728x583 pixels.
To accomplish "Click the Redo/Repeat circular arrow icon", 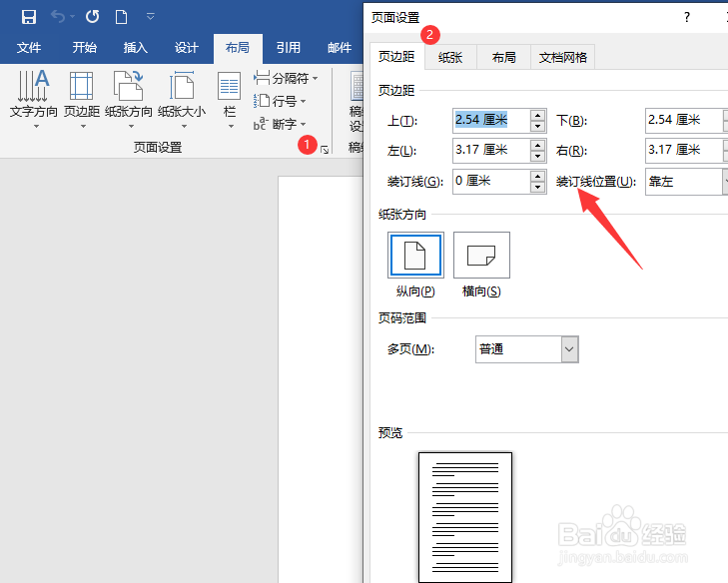I will point(93,17).
